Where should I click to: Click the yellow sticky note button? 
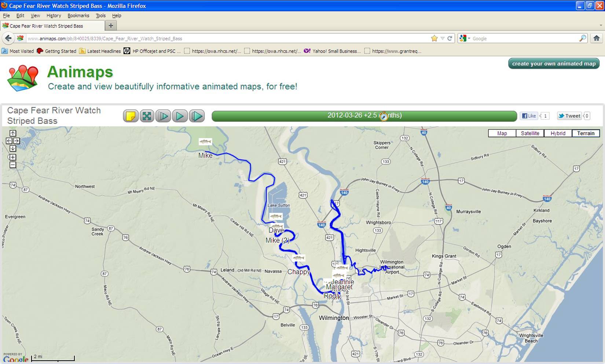[x=131, y=116]
